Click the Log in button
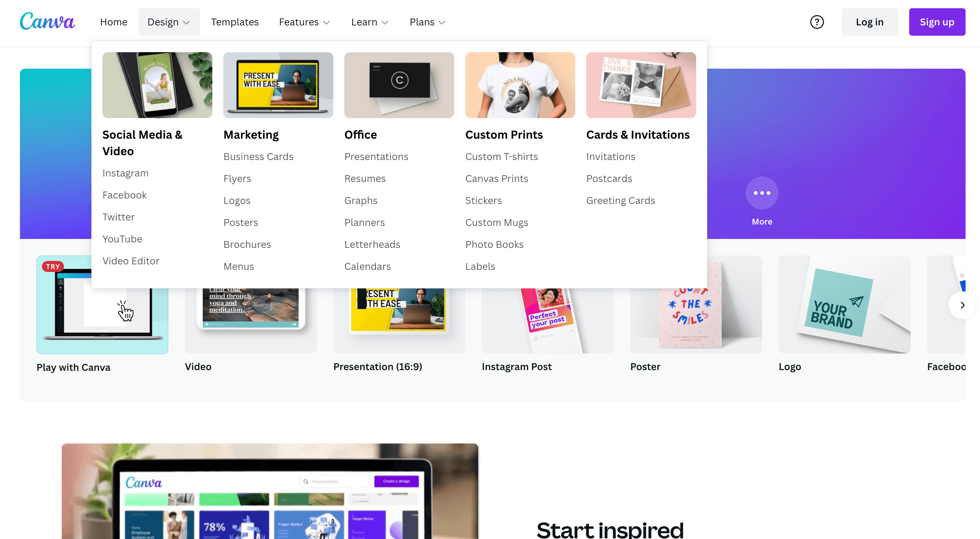Image resolution: width=980 pixels, height=539 pixels. pyautogui.click(x=868, y=22)
